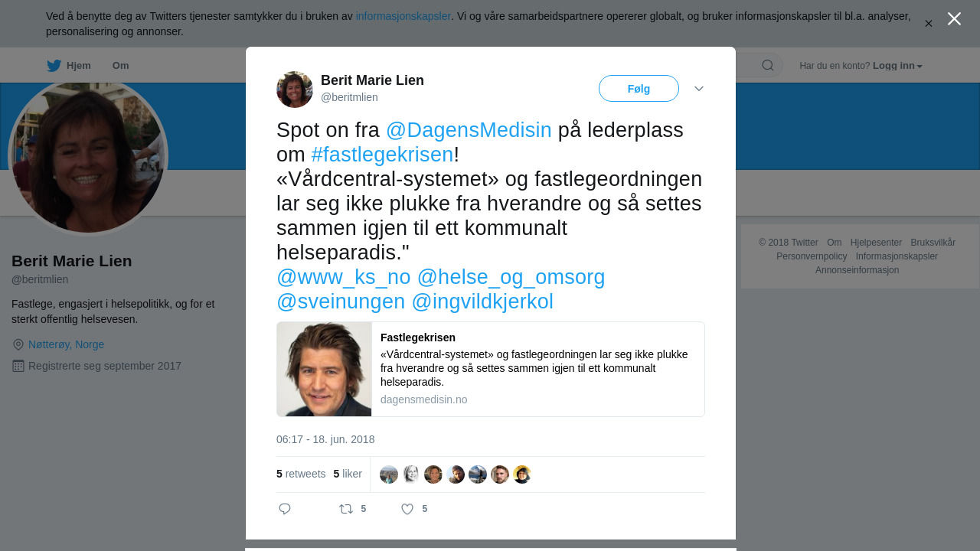
Task: Open the Hjelpesenter footer link
Action: pyautogui.click(x=876, y=243)
